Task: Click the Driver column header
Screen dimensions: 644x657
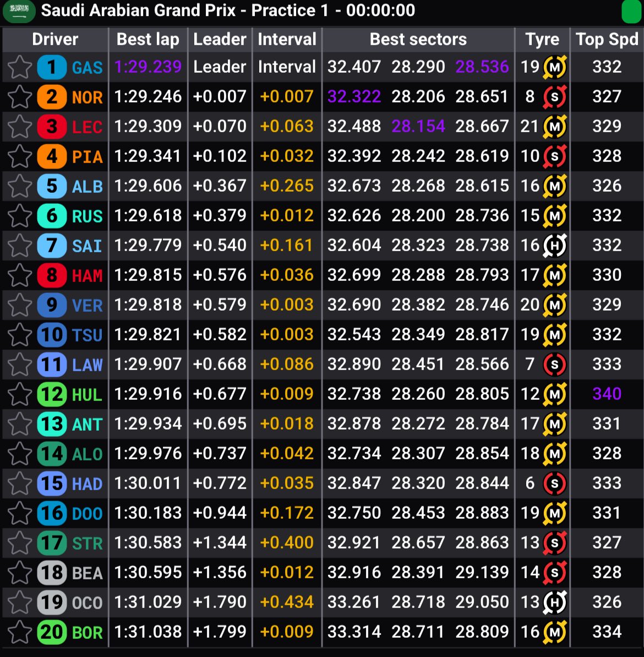Action: point(55,40)
